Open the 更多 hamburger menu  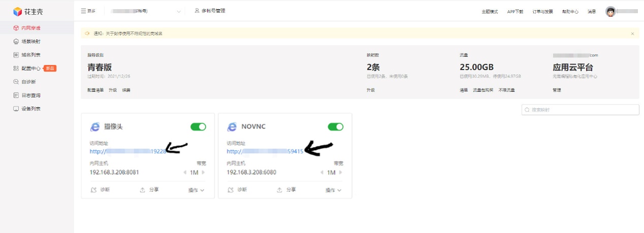coord(88,11)
